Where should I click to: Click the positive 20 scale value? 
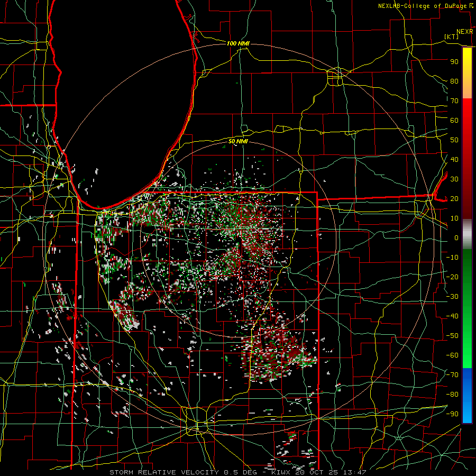pyautogui.click(x=454, y=198)
